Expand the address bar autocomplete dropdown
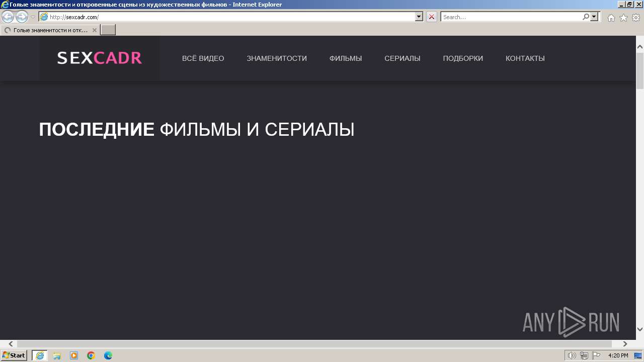Screen dimensions: 644x362 coord(419,17)
